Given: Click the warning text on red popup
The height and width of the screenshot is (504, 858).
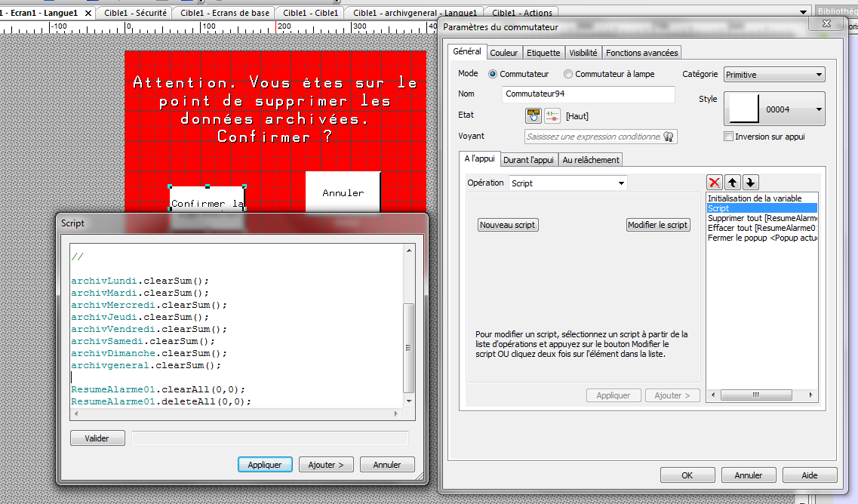Looking at the screenshot, I should point(275,109).
